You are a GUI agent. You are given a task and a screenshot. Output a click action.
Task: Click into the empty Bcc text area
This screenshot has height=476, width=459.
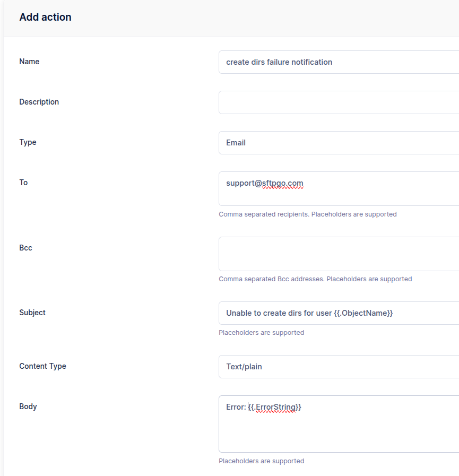(339, 254)
